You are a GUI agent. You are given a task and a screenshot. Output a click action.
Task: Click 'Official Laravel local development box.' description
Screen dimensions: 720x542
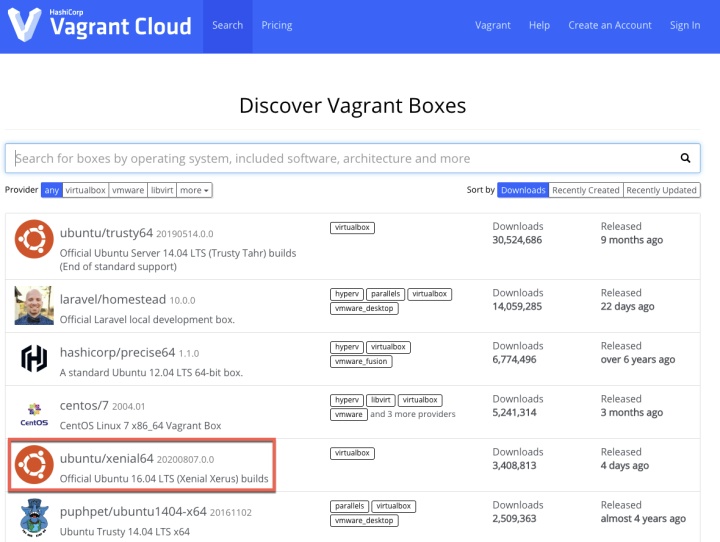tap(147, 320)
